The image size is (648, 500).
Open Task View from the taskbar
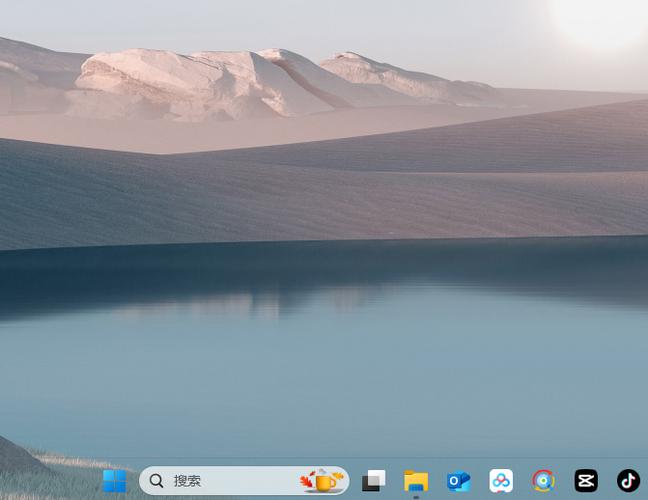(x=374, y=481)
